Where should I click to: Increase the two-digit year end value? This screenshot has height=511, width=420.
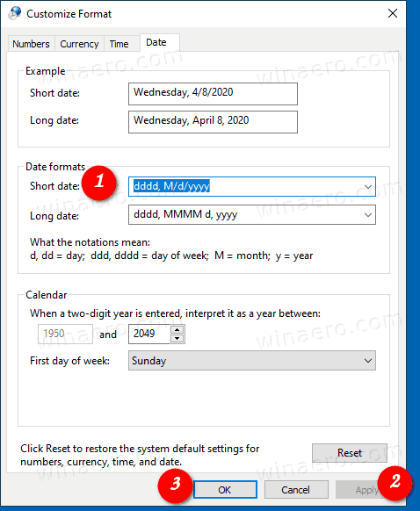pyautogui.click(x=177, y=329)
